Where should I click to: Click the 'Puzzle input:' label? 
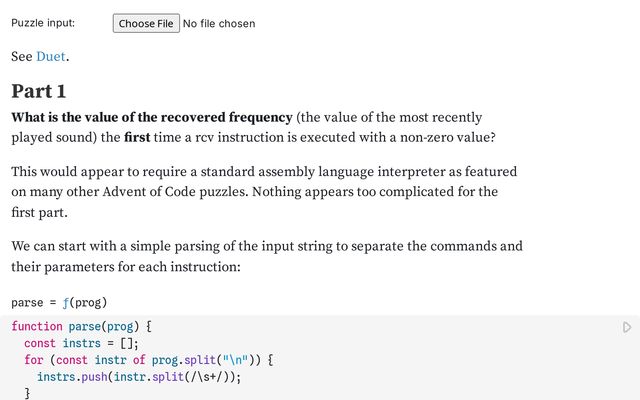tap(43, 23)
